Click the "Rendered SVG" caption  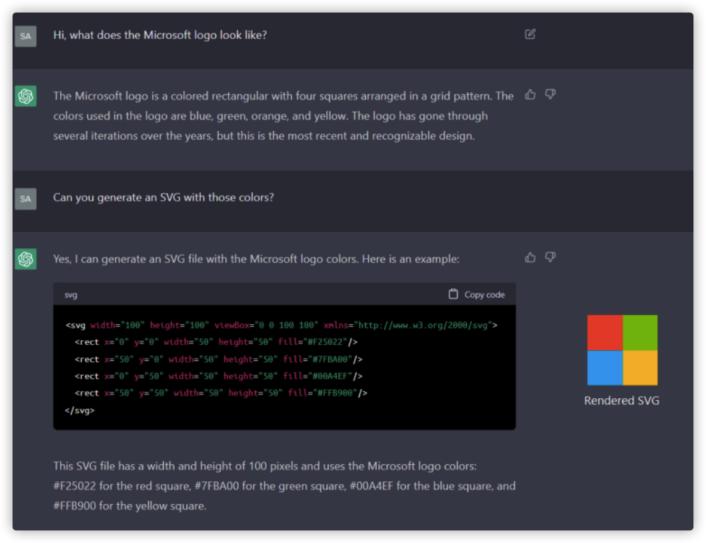click(622, 401)
